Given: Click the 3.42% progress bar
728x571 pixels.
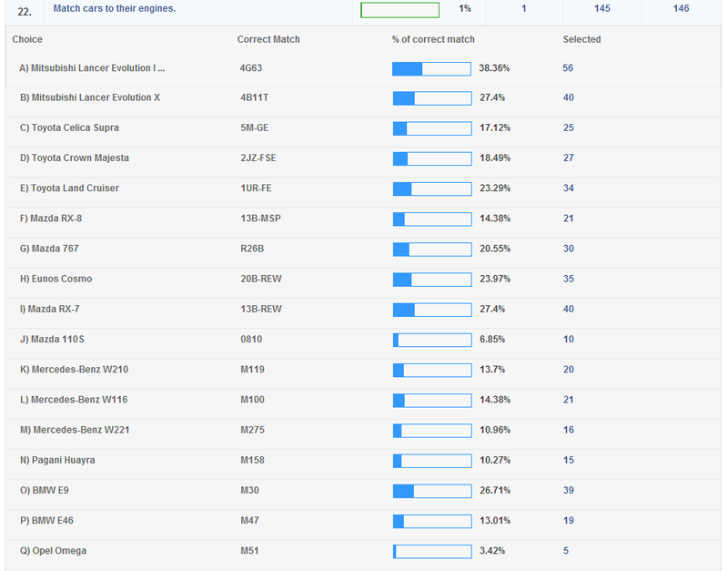Looking at the screenshot, I should (x=432, y=551).
